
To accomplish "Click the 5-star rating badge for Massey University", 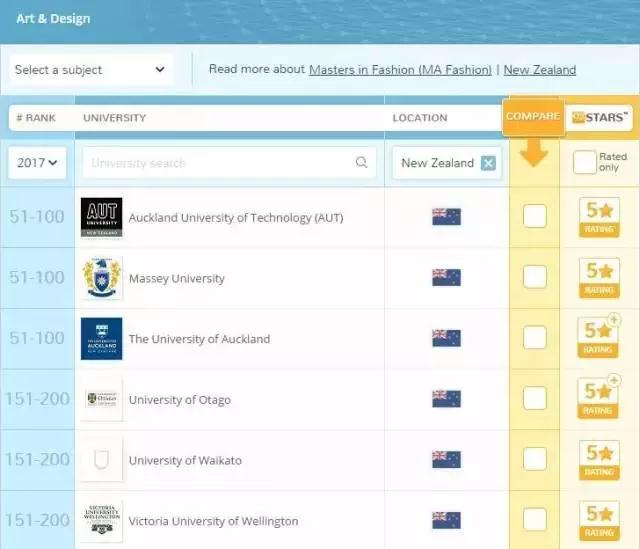I will point(598,277).
